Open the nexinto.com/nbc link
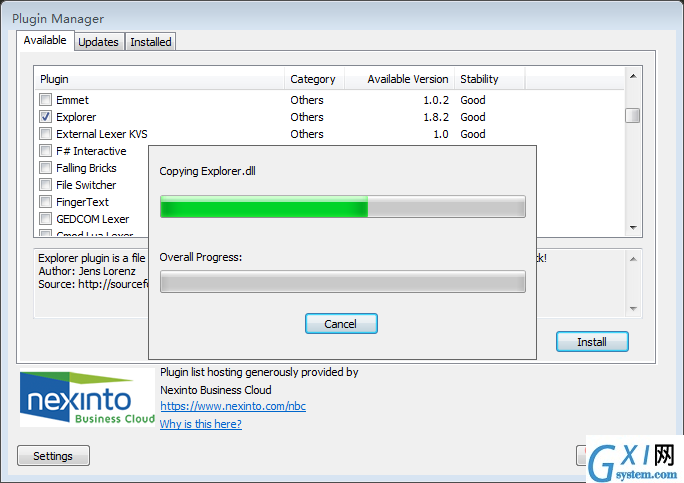This screenshot has height=483, width=684. tap(233, 406)
